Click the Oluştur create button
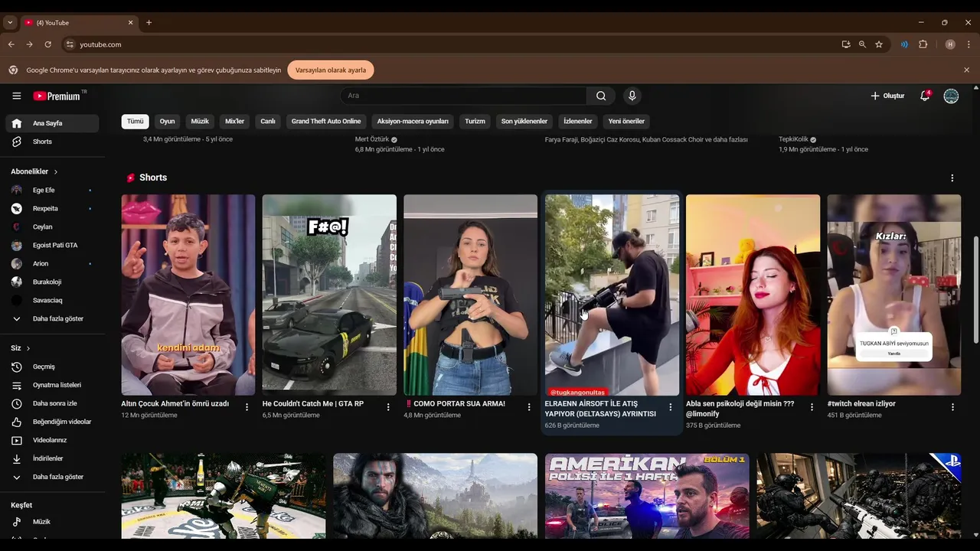Image resolution: width=980 pixels, height=551 pixels. click(x=887, y=96)
